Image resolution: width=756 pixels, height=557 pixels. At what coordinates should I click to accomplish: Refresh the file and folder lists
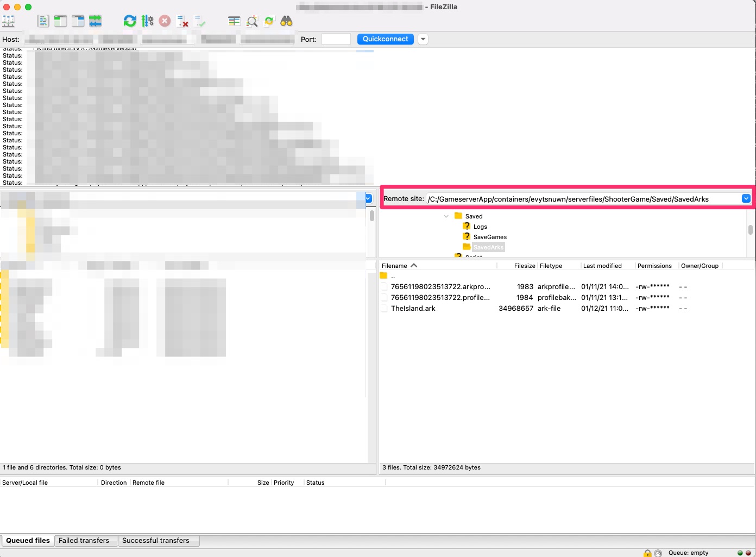pyautogui.click(x=130, y=21)
